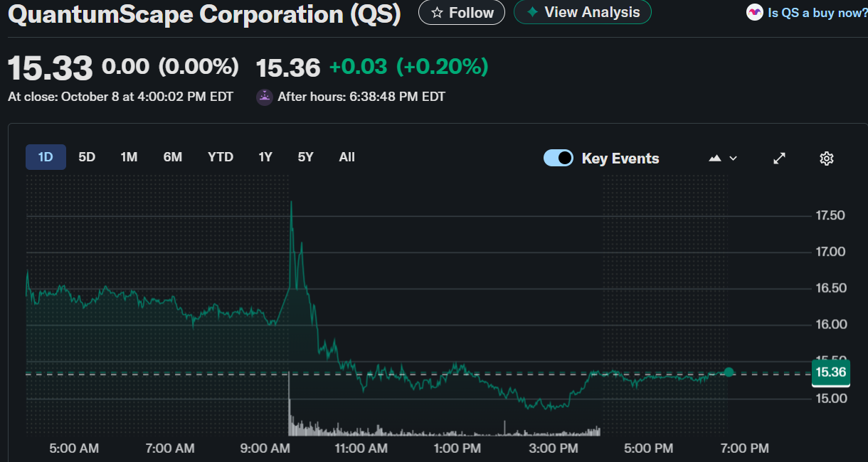
Task: Click the star Follow button
Action: click(x=462, y=13)
